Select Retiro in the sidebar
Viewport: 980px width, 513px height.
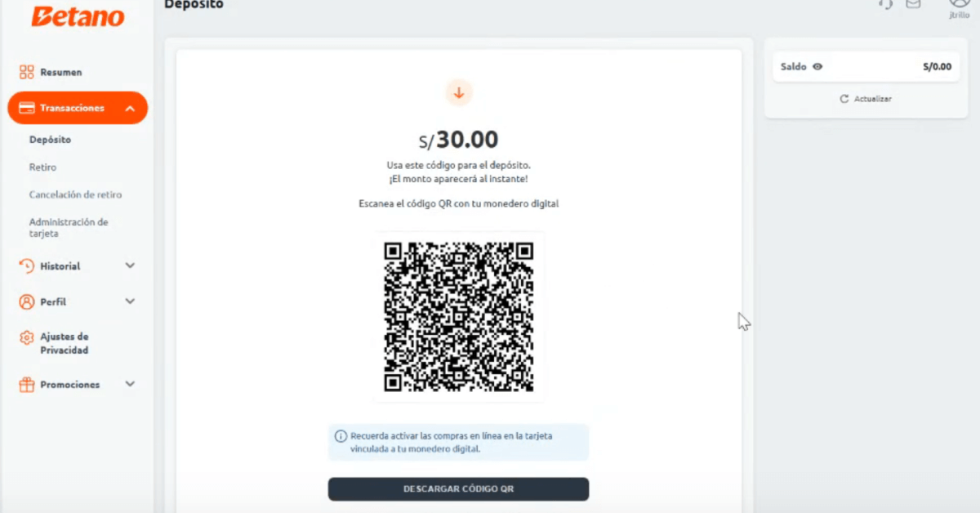pyautogui.click(x=42, y=167)
